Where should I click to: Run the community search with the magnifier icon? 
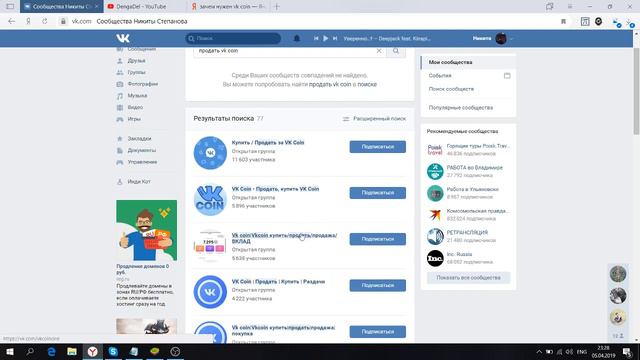click(x=396, y=51)
